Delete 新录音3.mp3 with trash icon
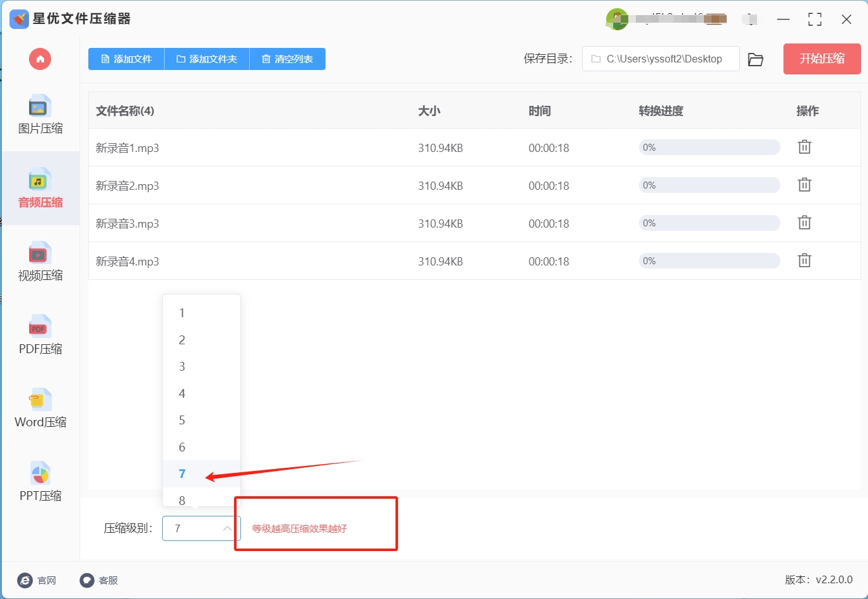This screenshot has width=868, height=599. (x=804, y=223)
